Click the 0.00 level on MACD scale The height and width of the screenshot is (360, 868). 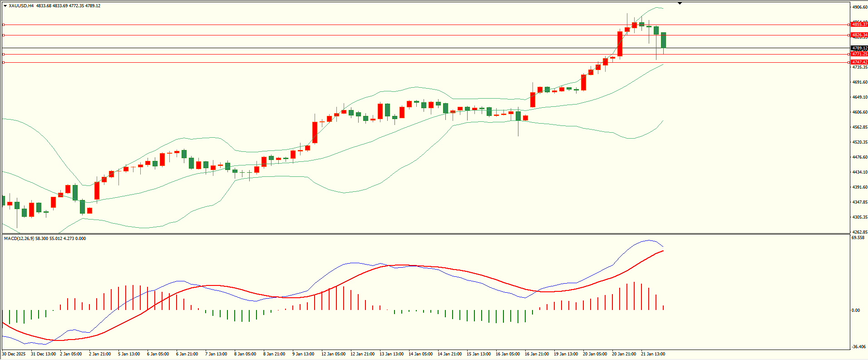(855, 310)
